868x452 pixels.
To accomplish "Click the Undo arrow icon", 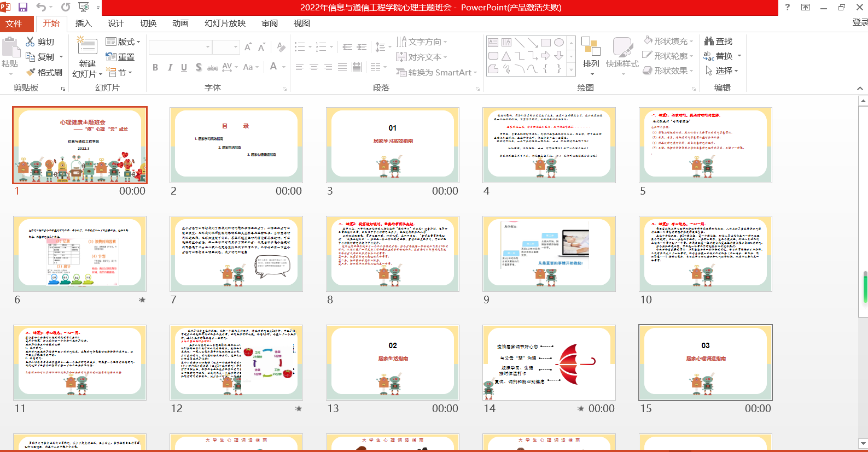I will (x=41, y=7).
